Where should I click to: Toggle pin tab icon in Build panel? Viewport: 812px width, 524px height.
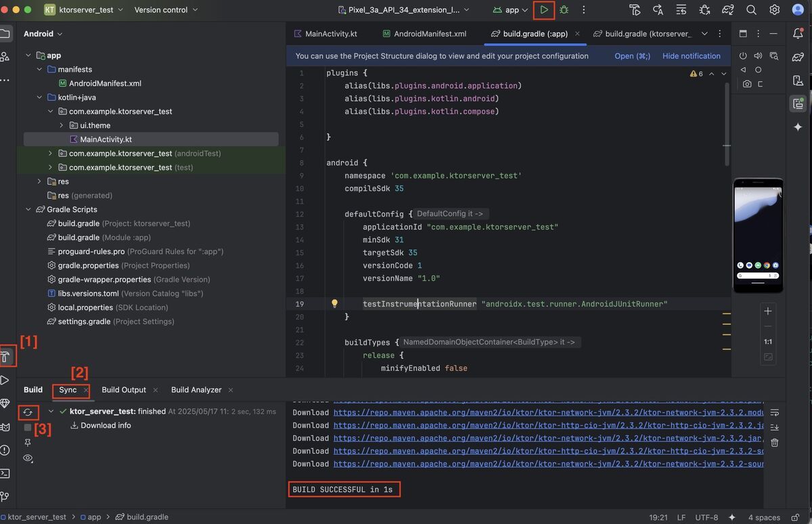click(28, 443)
